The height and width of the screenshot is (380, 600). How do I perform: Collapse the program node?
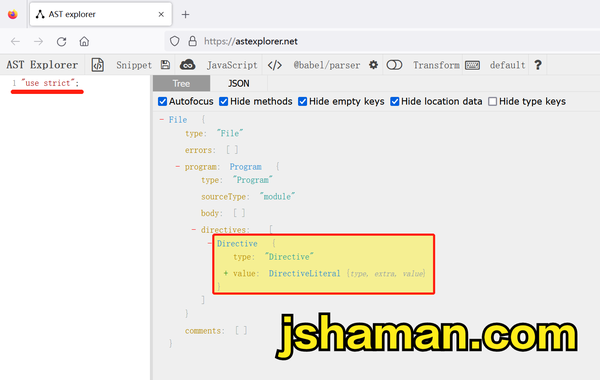[x=178, y=167]
